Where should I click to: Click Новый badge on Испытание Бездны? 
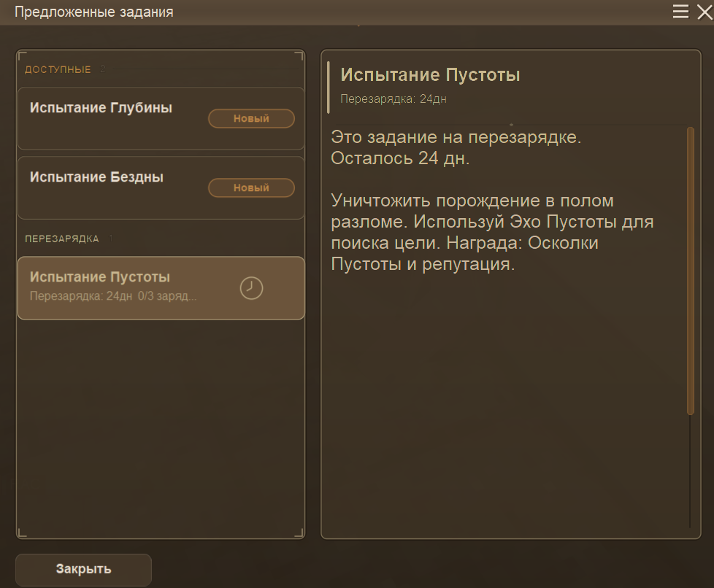pyautogui.click(x=251, y=187)
